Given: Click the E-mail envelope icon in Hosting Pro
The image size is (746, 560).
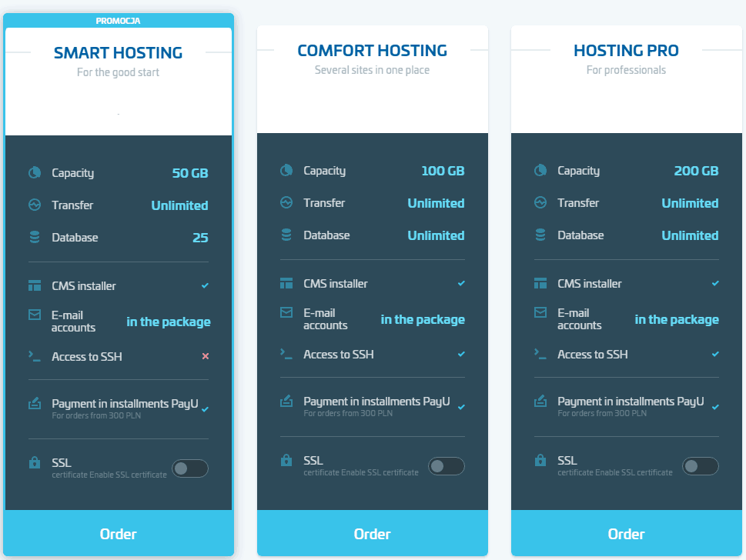Looking at the screenshot, I should pyautogui.click(x=540, y=312).
